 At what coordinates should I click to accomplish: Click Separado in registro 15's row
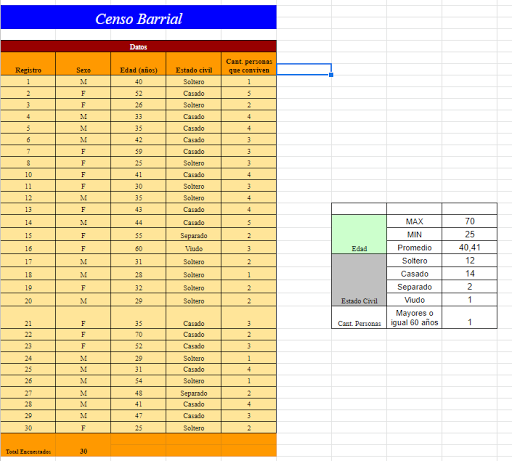coord(194,235)
